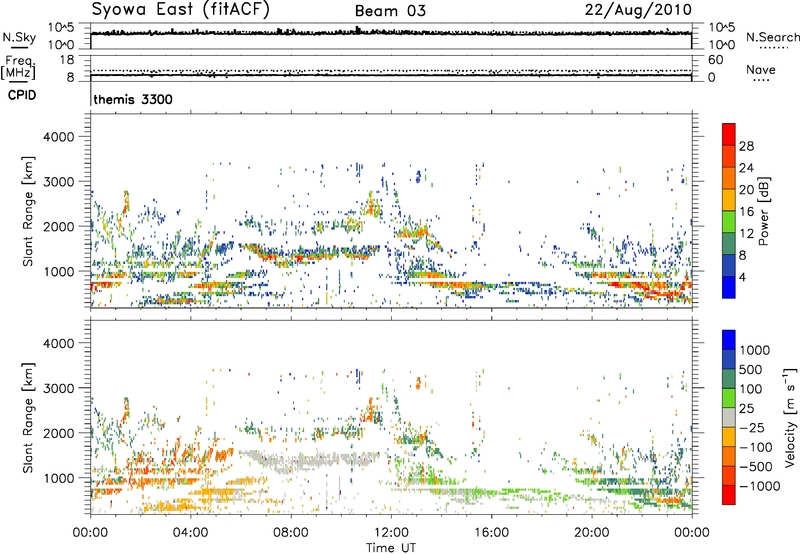Select the "4000" tick in the power panel
Viewport: 800px width, 554px height.
coord(58,137)
